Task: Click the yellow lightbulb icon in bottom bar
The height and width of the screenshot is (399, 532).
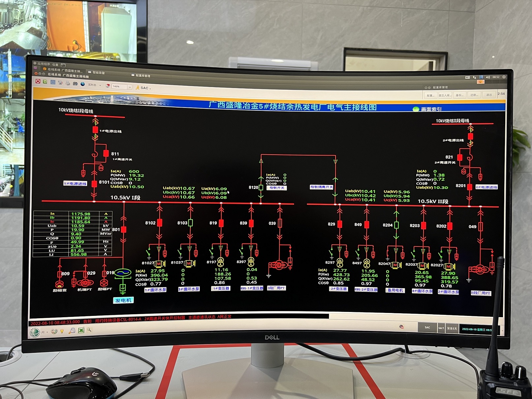Action: (62, 331)
